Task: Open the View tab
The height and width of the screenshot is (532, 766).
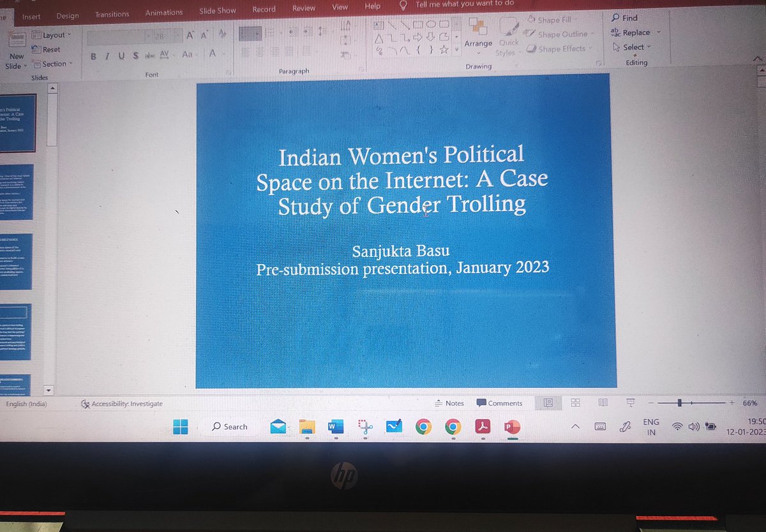Action: 340,7
